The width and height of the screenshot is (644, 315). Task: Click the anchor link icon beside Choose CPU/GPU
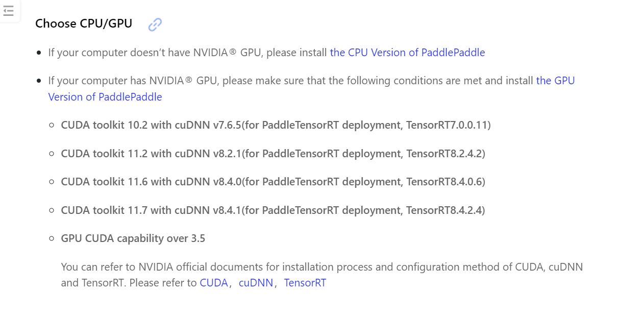[x=155, y=25]
